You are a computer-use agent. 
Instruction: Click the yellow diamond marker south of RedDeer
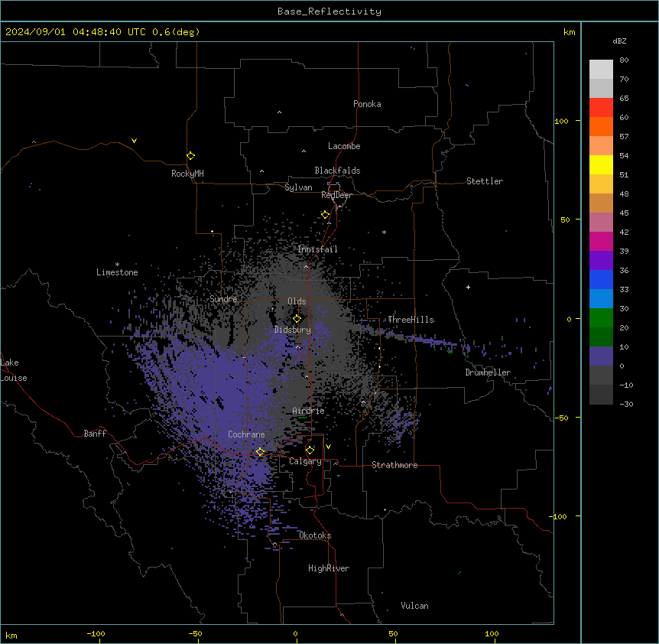coord(325,215)
